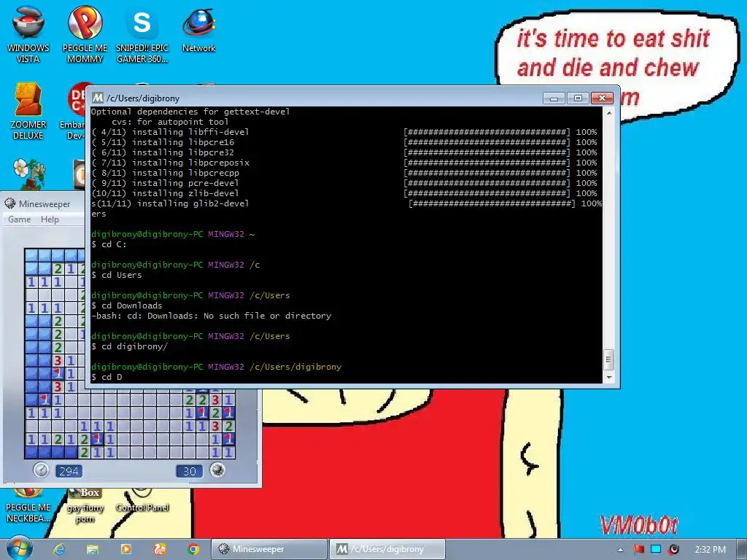Viewport: 747px width, 560px height.
Task: Click the 'cd digibrony/' command line in terminal
Action: (x=130, y=346)
